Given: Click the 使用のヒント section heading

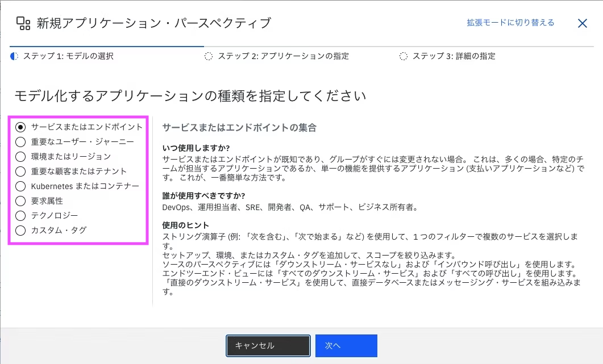Looking at the screenshot, I should tap(186, 225).
